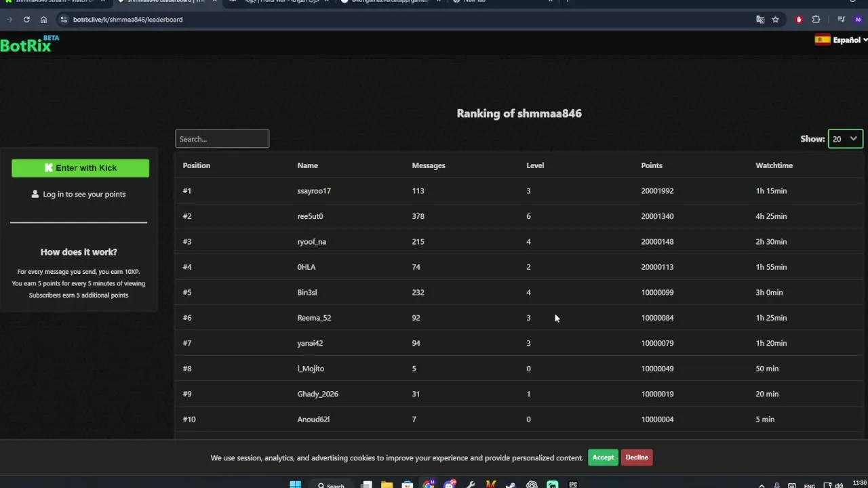Select user ryoof_na in the ranking
This screenshot has width=868, height=488.
point(311,242)
